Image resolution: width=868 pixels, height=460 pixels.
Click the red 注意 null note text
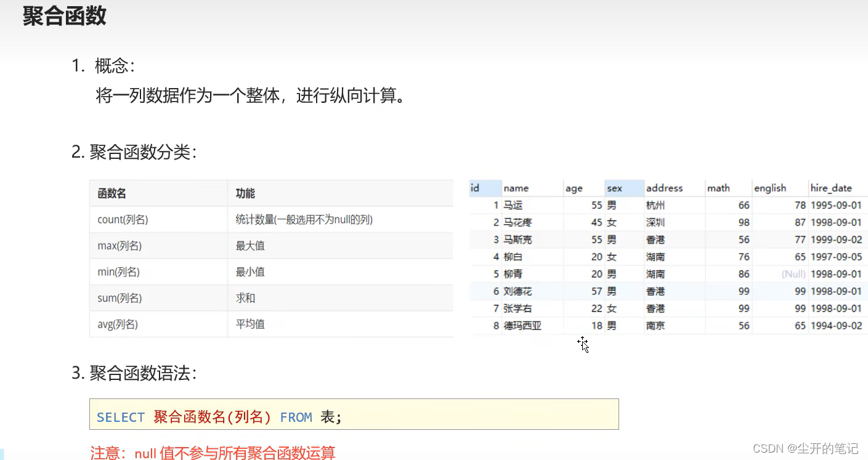(x=213, y=453)
